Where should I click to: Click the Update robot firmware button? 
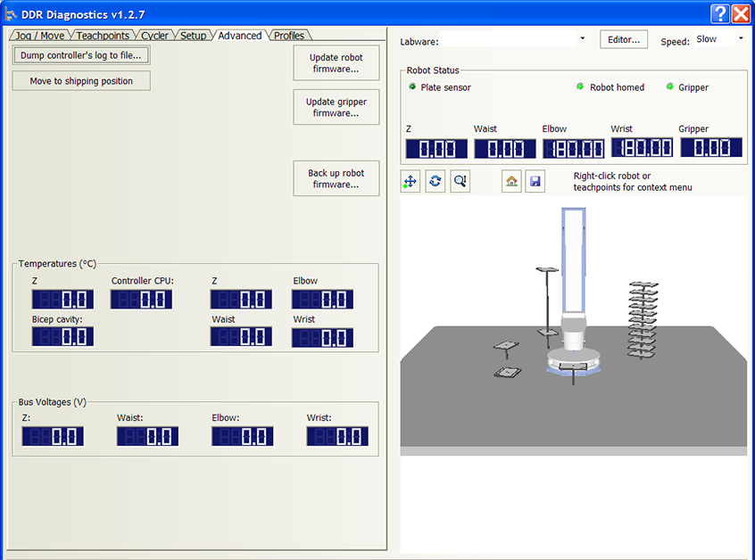coord(336,63)
